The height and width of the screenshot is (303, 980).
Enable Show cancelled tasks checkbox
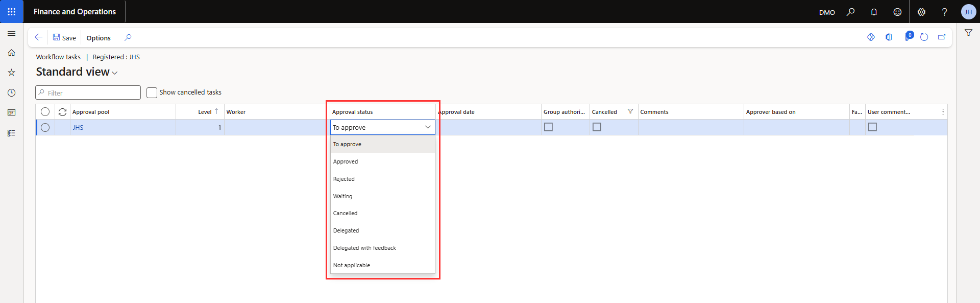pyautogui.click(x=152, y=92)
